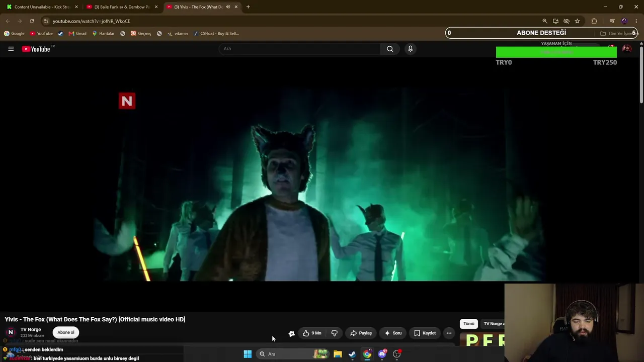The width and height of the screenshot is (644, 362).
Task: Click the crossed-eye icon in address bar
Action: point(567,21)
